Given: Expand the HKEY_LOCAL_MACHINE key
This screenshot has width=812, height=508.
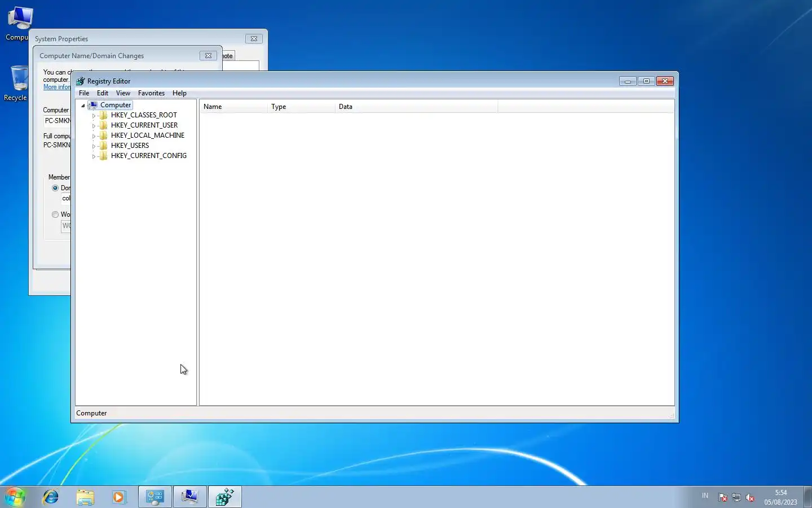Looking at the screenshot, I should (x=94, y=135).
